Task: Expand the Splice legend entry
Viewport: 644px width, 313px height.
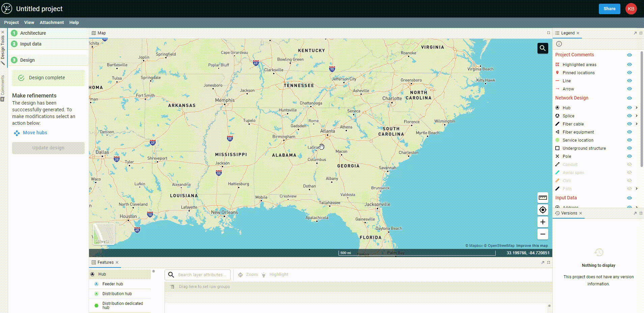Action: click(x=637, y=116)
